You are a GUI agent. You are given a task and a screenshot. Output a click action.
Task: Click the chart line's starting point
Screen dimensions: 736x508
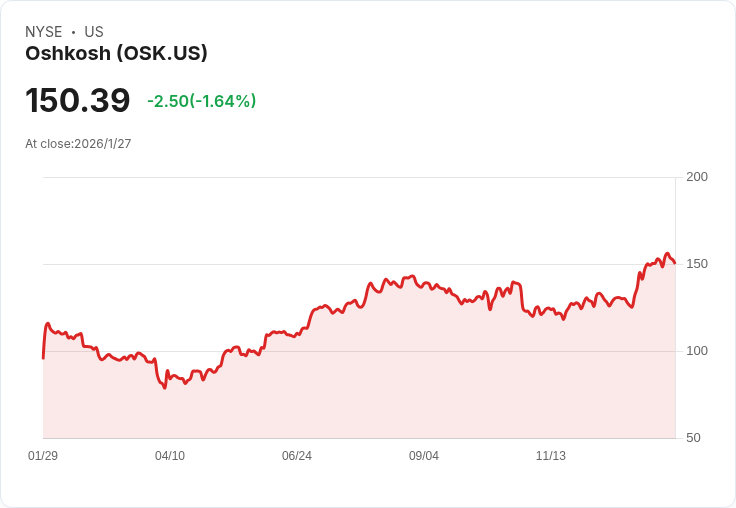[43, 357]
